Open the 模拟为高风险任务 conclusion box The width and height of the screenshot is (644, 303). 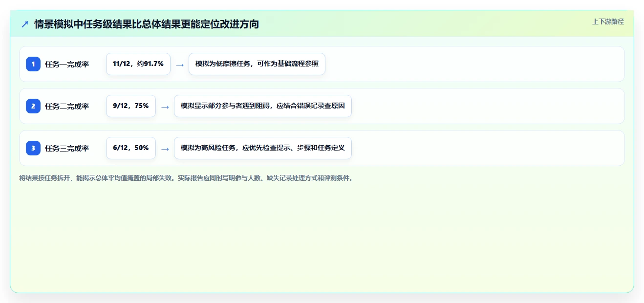pyautogui.click(x=263, y=148)
